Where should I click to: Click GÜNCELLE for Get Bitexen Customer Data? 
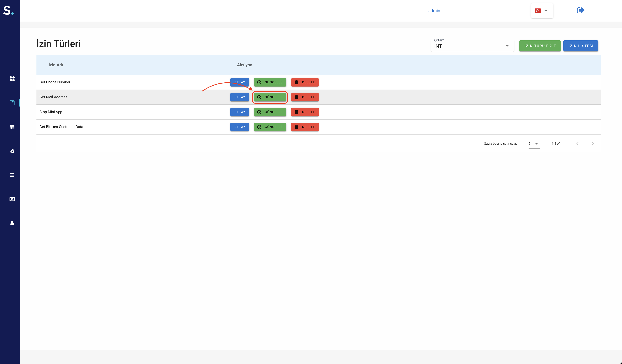click(270, 127)
